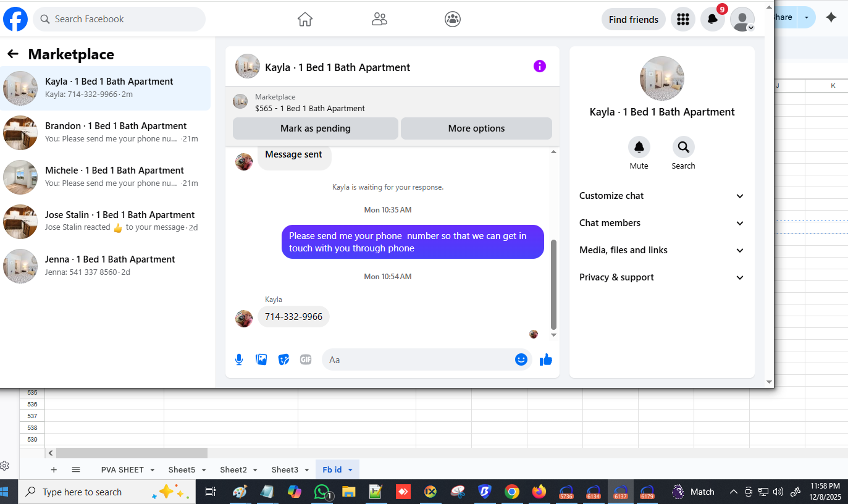The width and height of the screenshot is (848, 504).
Task: Mute this chat with the bell icon
Action: click(639, 147)
